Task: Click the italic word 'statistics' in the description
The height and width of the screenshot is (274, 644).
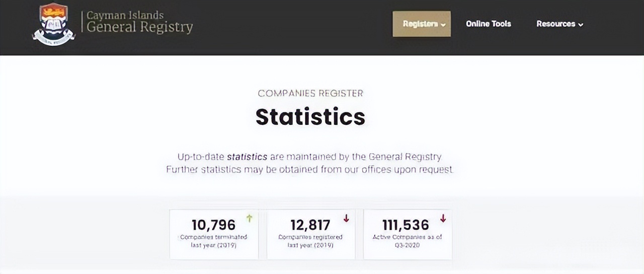Action: point(247,157)
